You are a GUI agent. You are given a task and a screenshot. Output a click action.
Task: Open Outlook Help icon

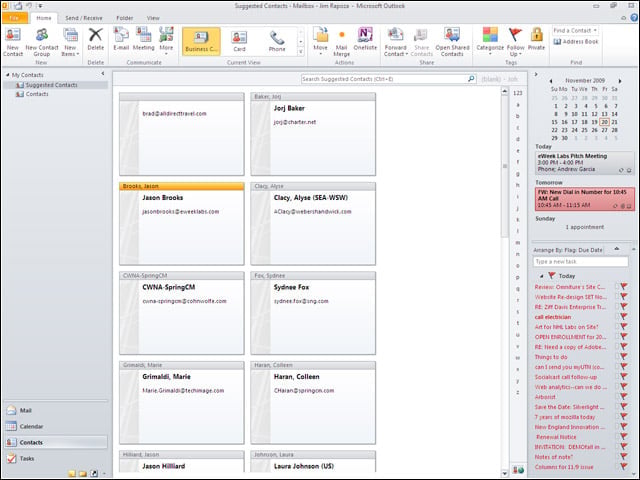tap(634, 18)
